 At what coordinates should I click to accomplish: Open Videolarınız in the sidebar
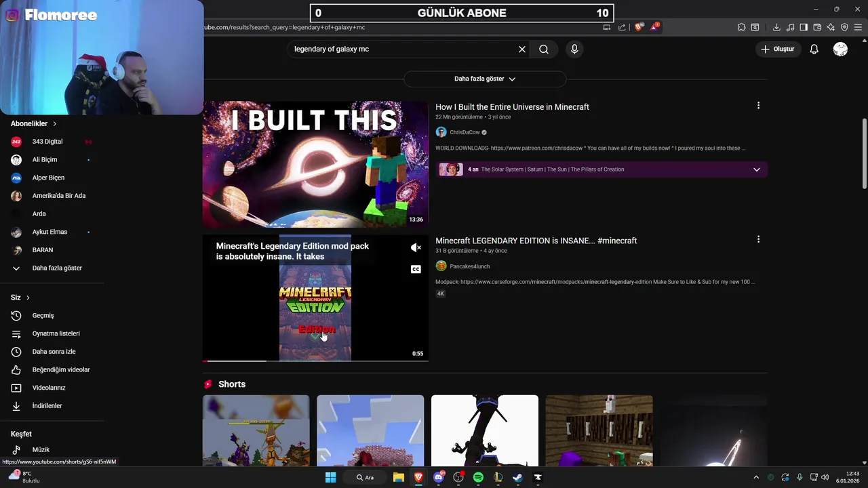pos(52,388)
